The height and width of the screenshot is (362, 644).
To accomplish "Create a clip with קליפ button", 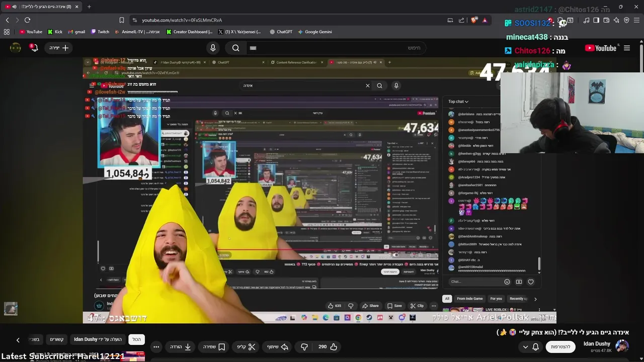I will [246, 347].
